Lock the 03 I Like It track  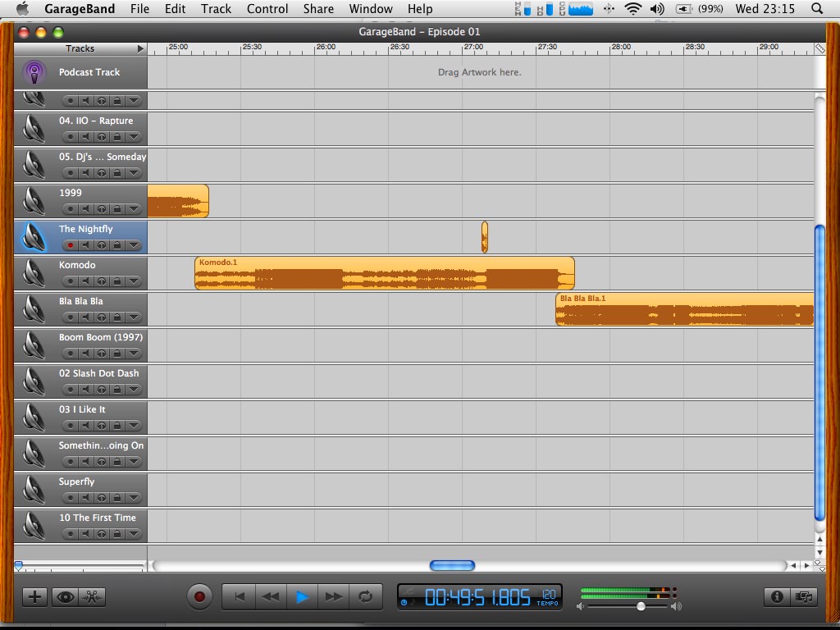click(x=117, y=426)
